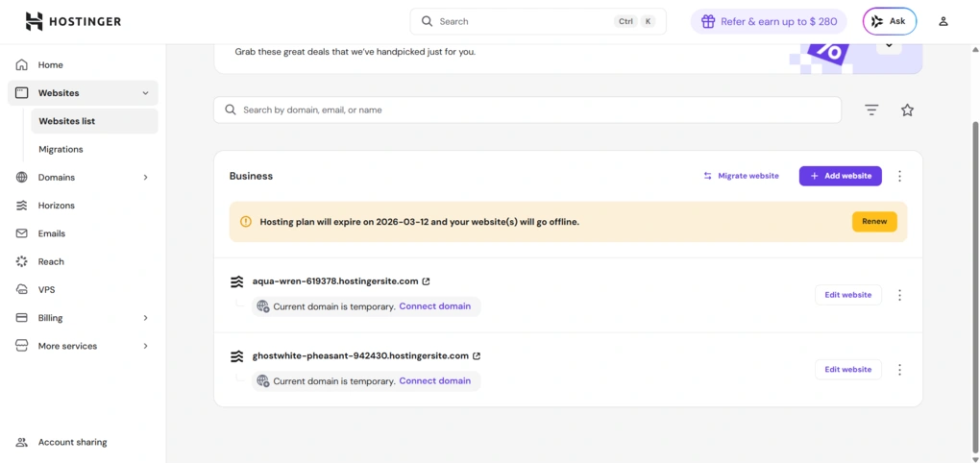
Task: Open the Business plan three-dot menu
Action: pos(899,176)
